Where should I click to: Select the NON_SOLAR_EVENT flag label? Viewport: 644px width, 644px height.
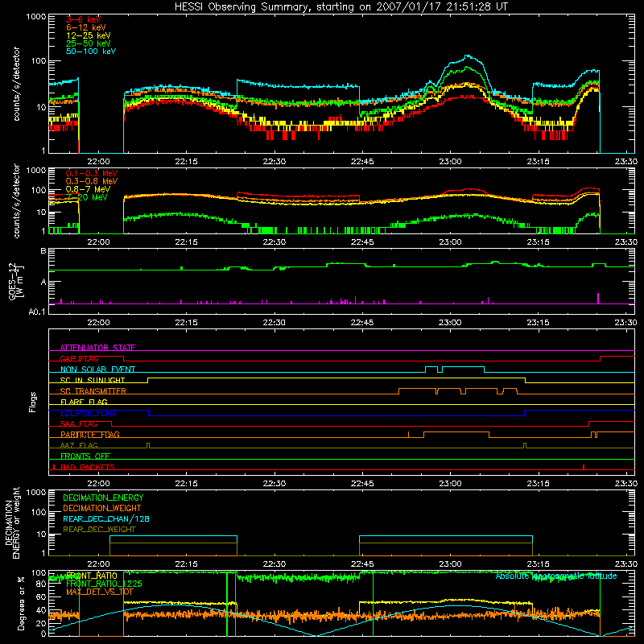pos(97,369)
